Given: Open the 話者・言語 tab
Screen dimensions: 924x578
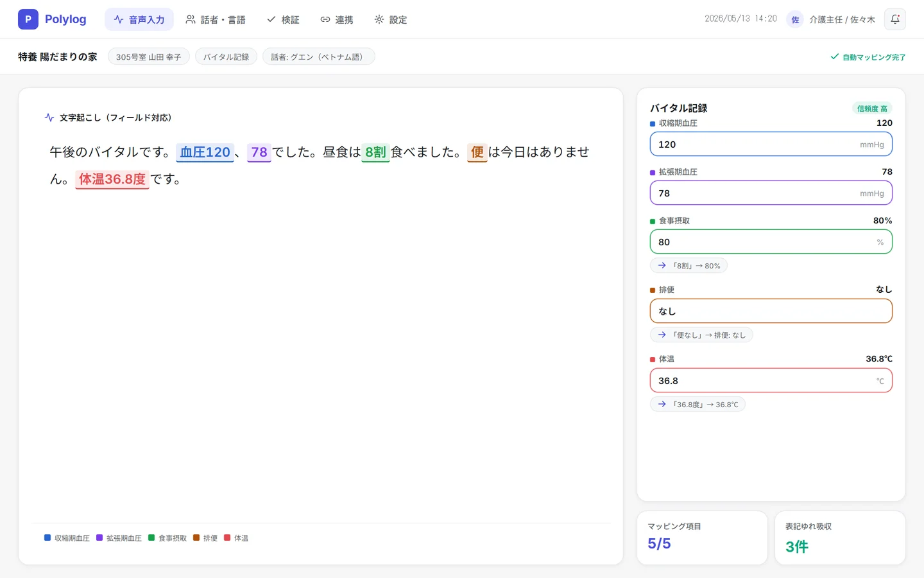Looking at the screenshot, I should coord(216,19).
